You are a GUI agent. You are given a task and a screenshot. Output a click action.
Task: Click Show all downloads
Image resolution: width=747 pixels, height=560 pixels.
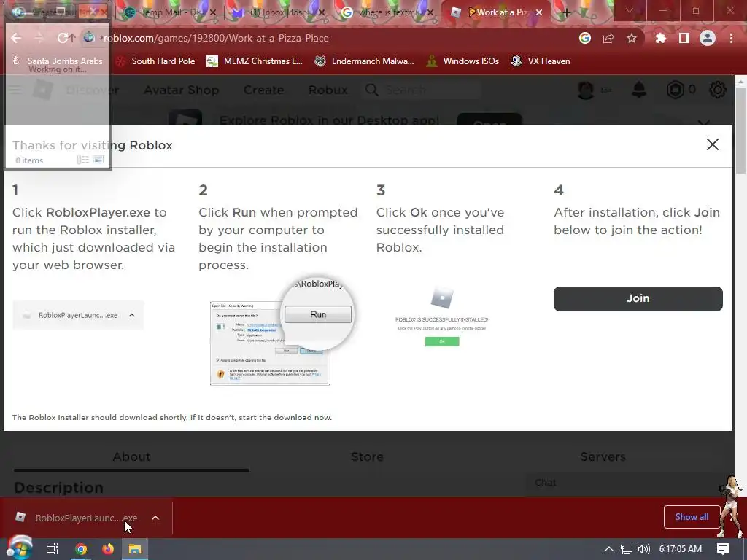[692, 517]
